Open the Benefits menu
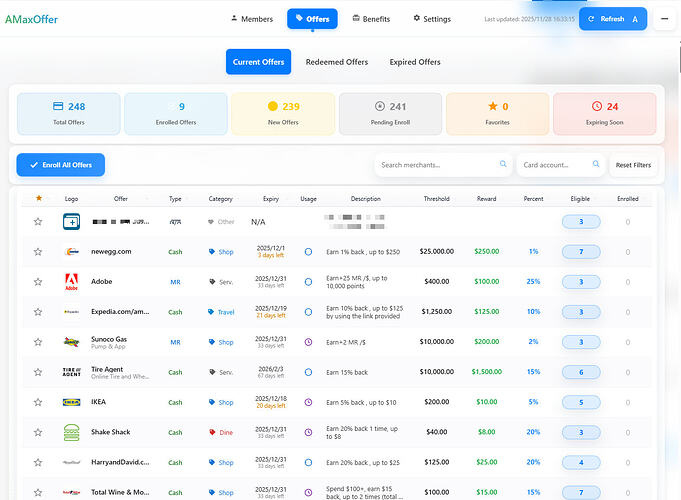 [369, 19]
